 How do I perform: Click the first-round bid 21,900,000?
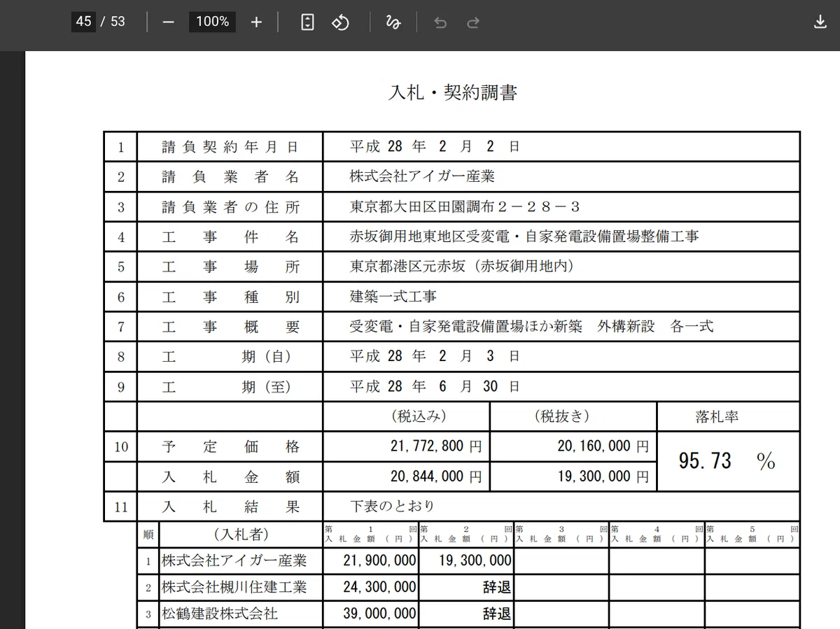click(379, 560)
